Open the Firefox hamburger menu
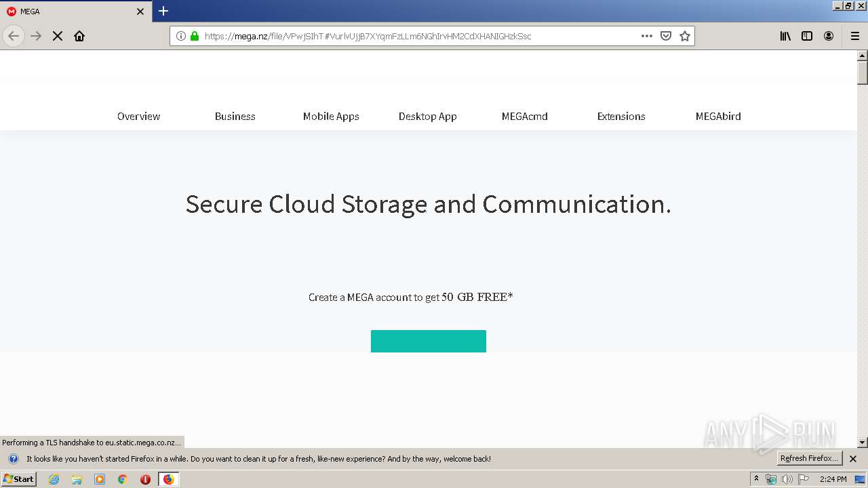The image size is (868, 488). click(855, 36)
